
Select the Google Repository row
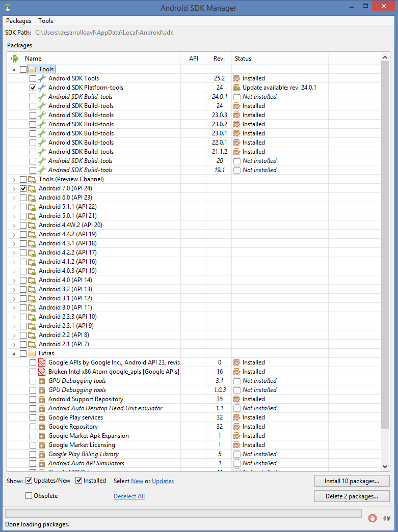194,427
